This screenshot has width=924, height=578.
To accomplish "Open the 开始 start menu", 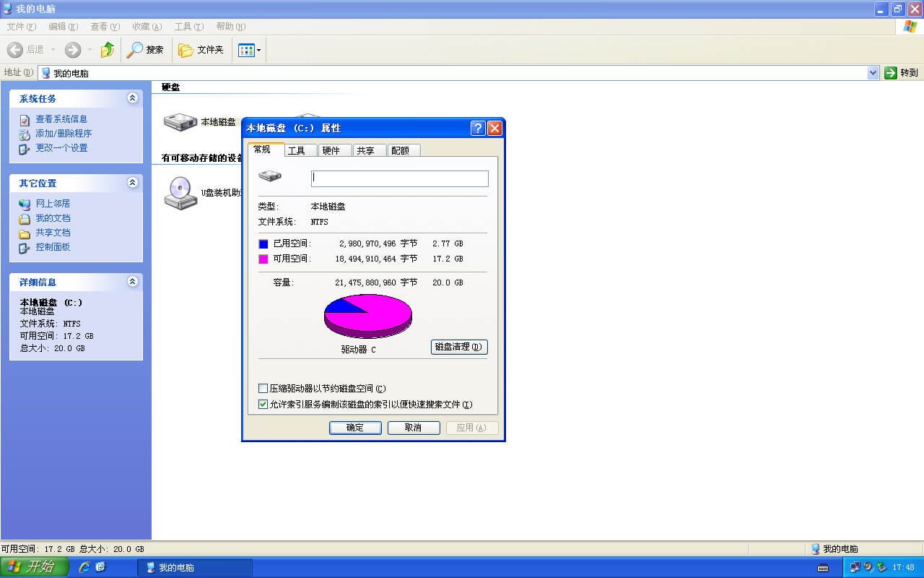I will (x=35, y=567).
